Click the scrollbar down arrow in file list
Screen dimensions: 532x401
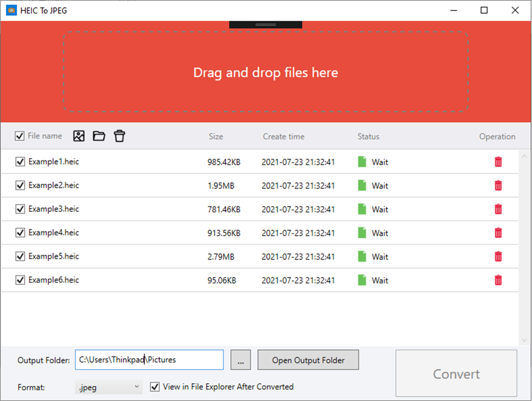pos(524,340)
